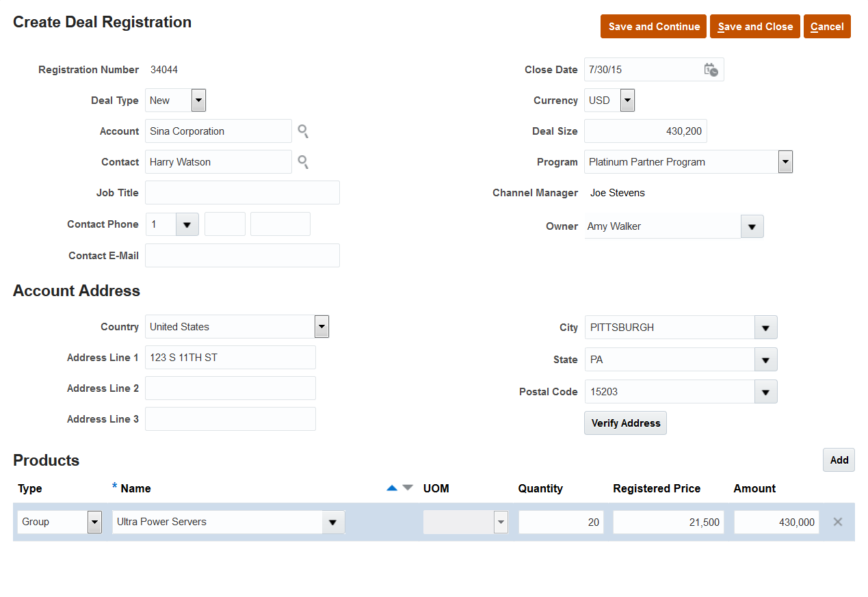Expand the Deal Type dropdown
Image resolution: width=868 pixels, height=597 pixels.
pos(198,101)
